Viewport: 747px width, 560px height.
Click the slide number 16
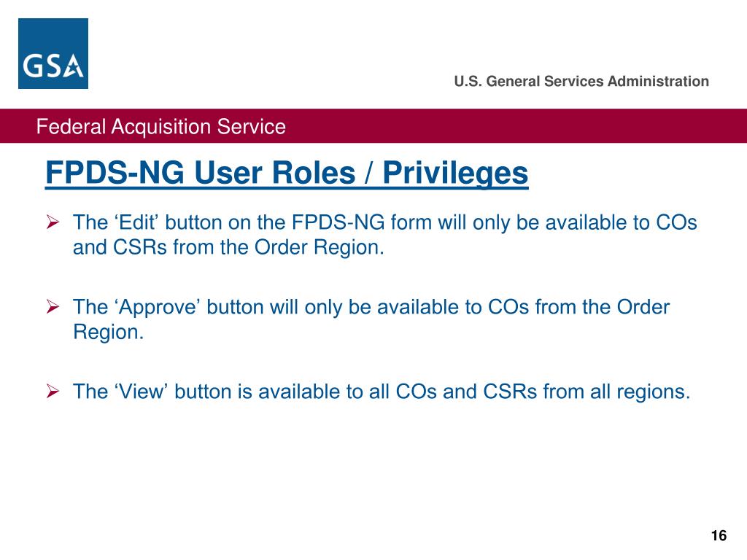pos(719,536)
